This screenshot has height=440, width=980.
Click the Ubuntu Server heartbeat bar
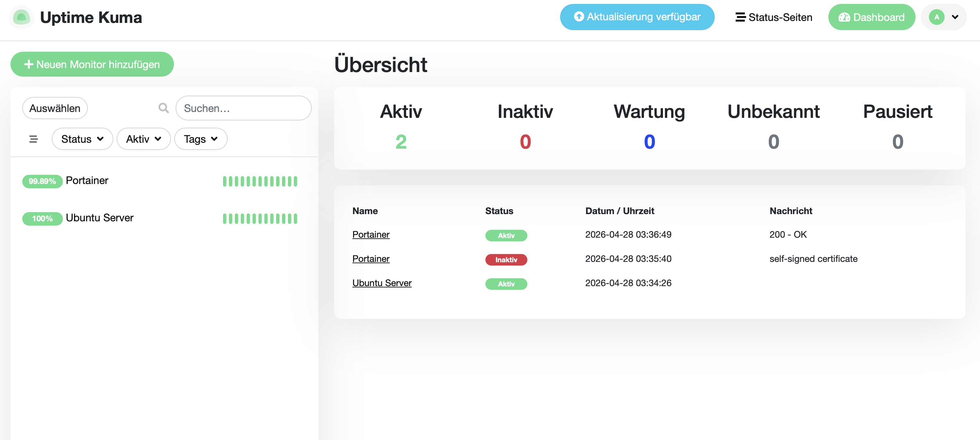coord(260,218)
